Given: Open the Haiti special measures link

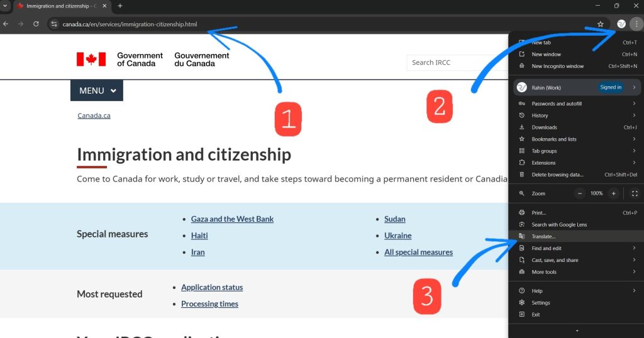Looking at the screenshot, I should 199,236.
